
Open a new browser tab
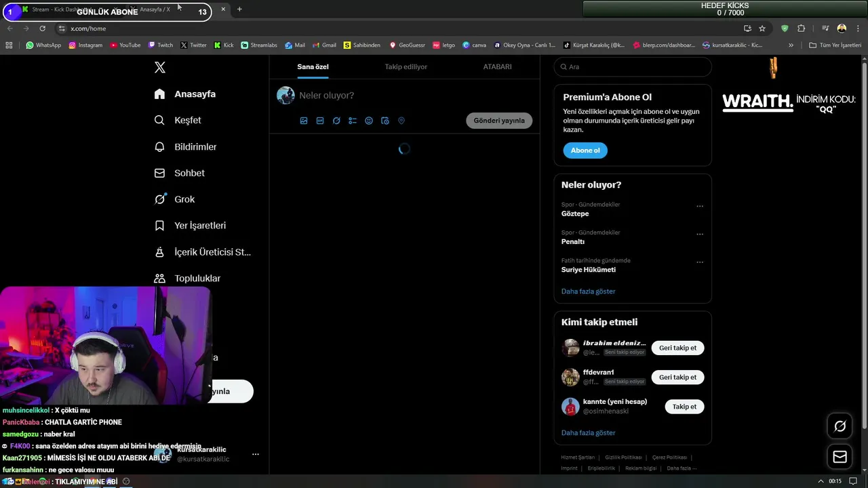239,9
